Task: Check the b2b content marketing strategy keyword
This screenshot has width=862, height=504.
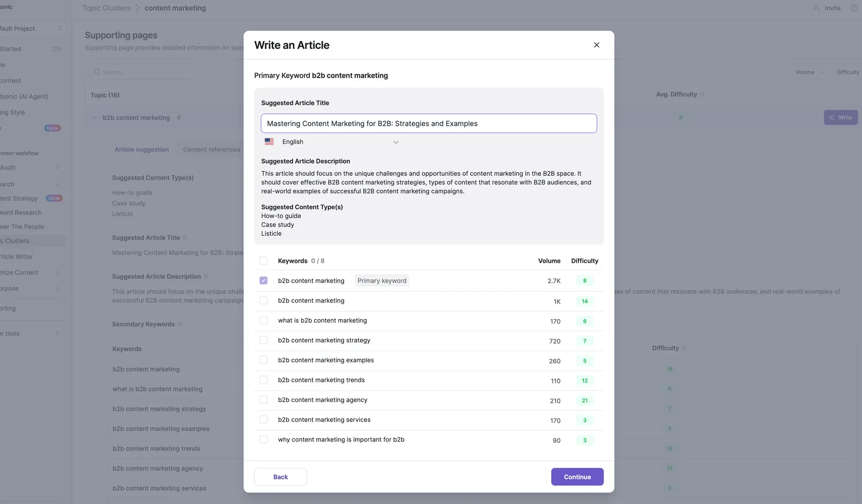Action: [263, 340]
